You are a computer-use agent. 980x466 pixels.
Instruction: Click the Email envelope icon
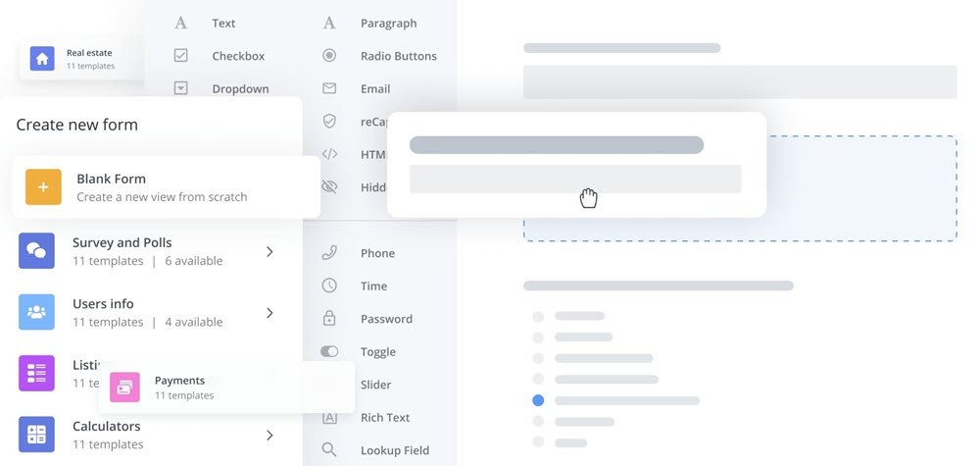(329, 88)
